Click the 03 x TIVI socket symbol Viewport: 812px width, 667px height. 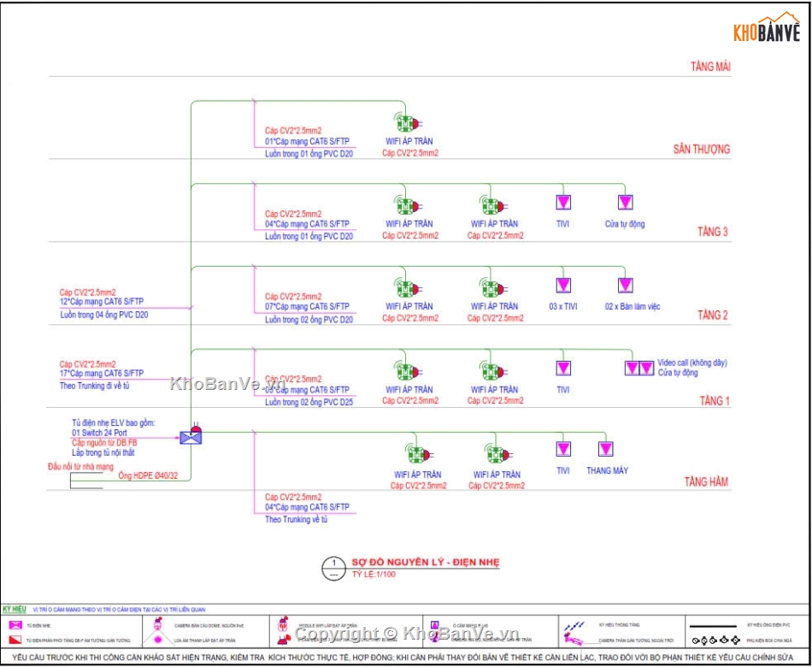[x=563, y=286]
